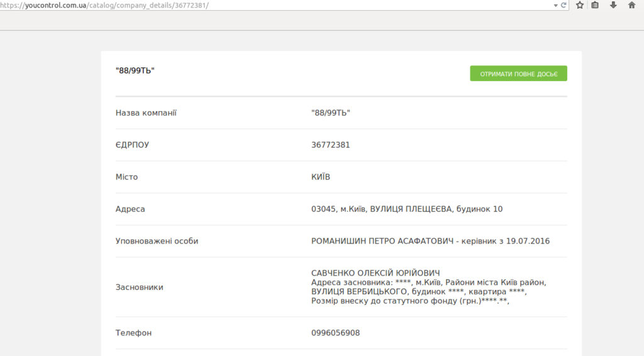
Task: Click the Телефон row label
Action: click(x=133, y=333)
